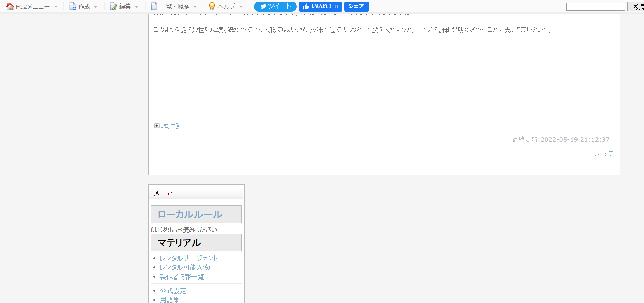The width and height of the screenshot is (644, 303).
Task: Open the 編集 dropdown arrow
Action: click(x=137, y=7)
